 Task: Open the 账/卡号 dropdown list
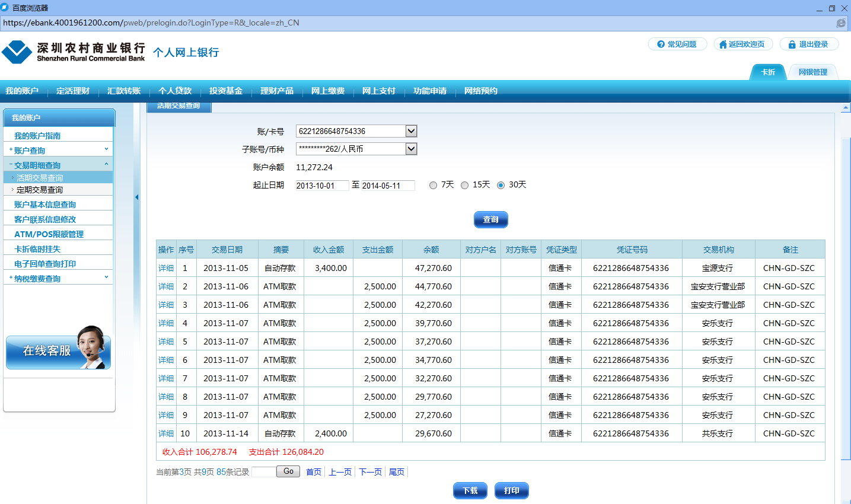click(411, 131)
